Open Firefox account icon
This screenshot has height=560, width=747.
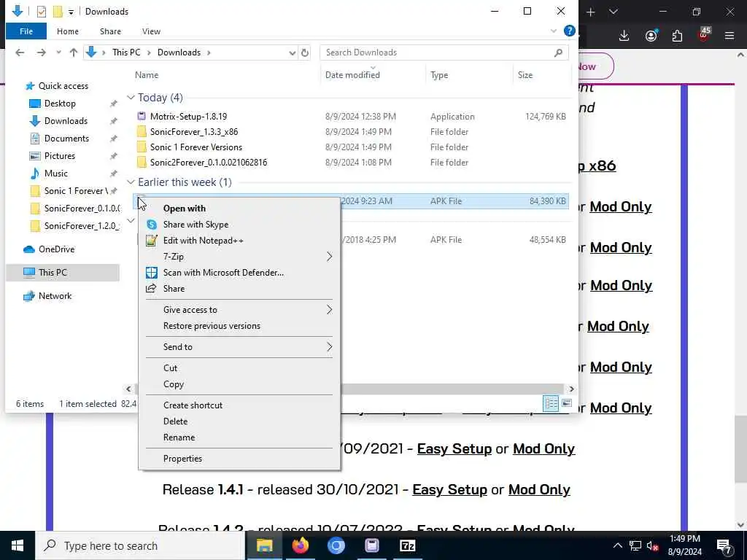651,36
